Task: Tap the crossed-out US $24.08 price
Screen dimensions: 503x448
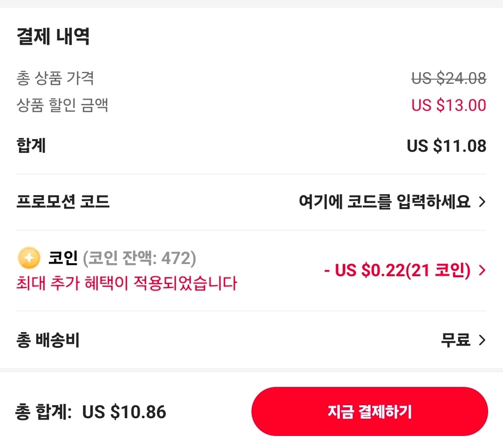Action: (x=449, y=78)
